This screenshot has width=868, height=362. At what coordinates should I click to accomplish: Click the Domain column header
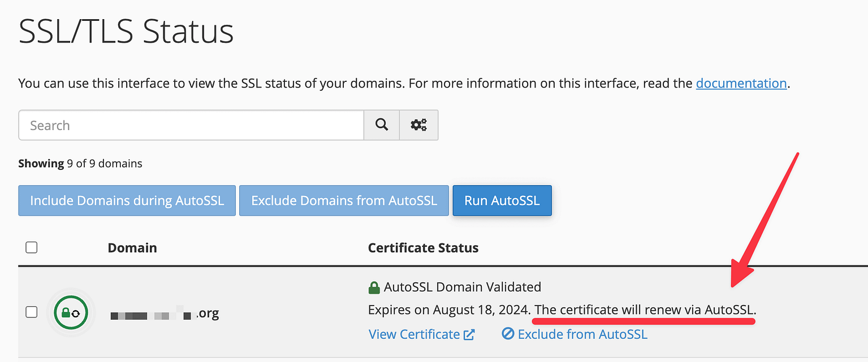132,247
